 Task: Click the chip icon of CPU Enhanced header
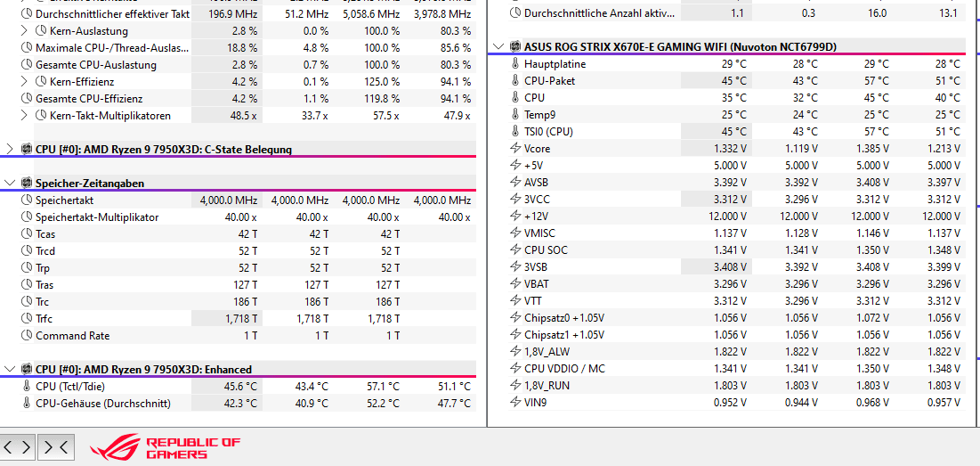click(x=26, y=369)
